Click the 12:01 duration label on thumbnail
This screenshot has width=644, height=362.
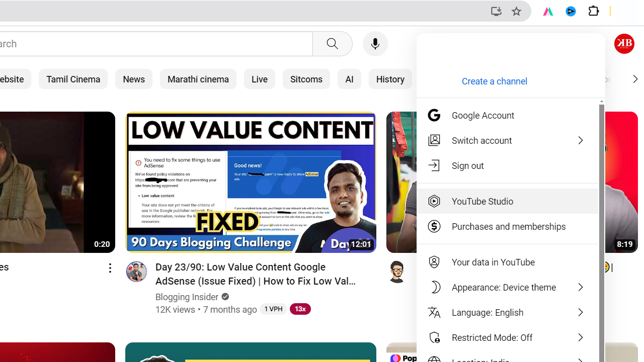pos(361,244)
